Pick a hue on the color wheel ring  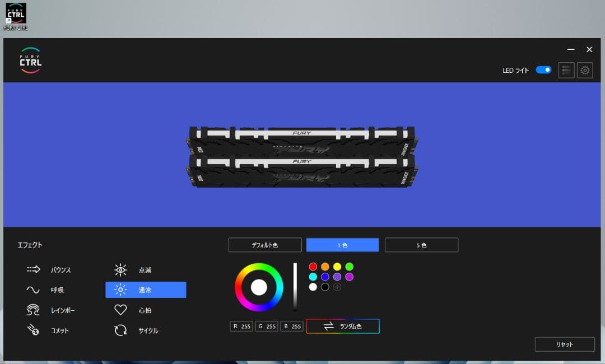click(259, 267)
